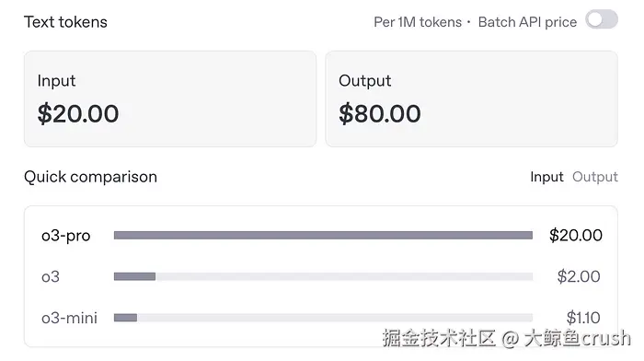The image size is (644, 361).
Task: Click the $1.10 price for o3-mini
Action: point(583,318)
